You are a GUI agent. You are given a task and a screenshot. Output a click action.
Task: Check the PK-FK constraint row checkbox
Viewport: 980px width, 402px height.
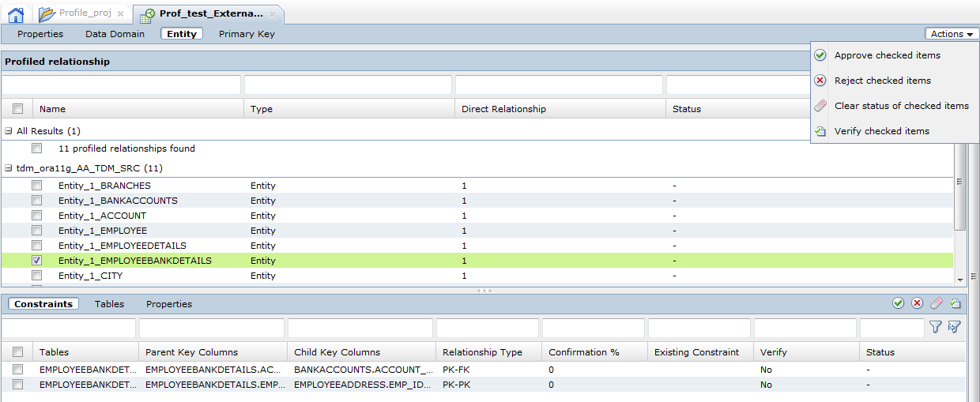(x=18, y=369)
